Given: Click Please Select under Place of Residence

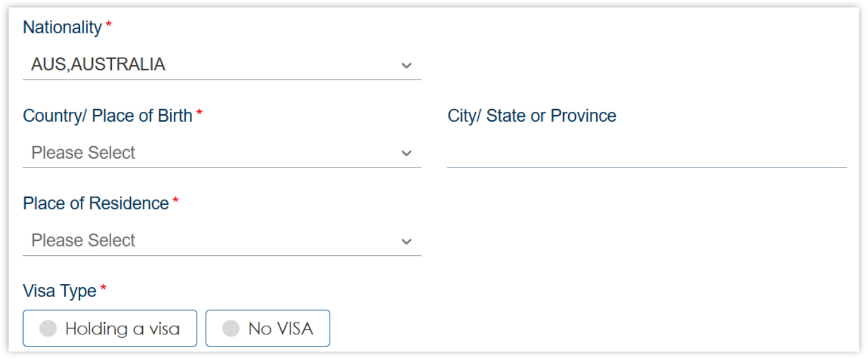Looking at the screenshot, I should point(83,241).
